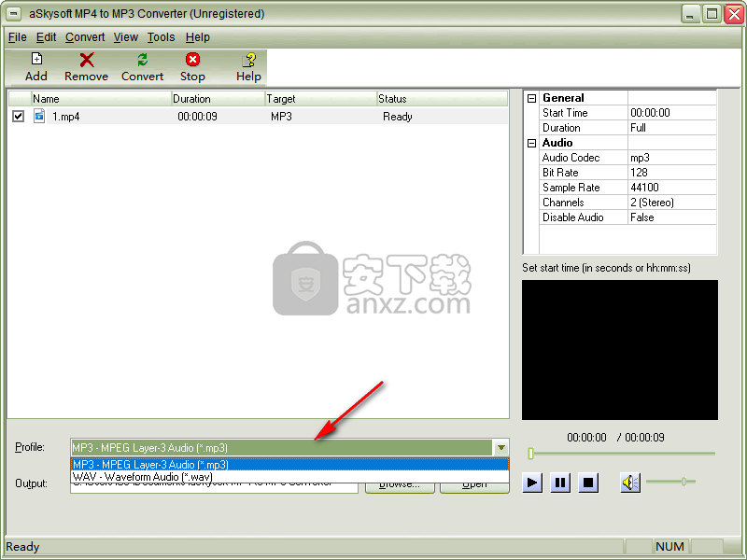Open the File menu
Screen dimensions: 747x560
click(18, 37)
